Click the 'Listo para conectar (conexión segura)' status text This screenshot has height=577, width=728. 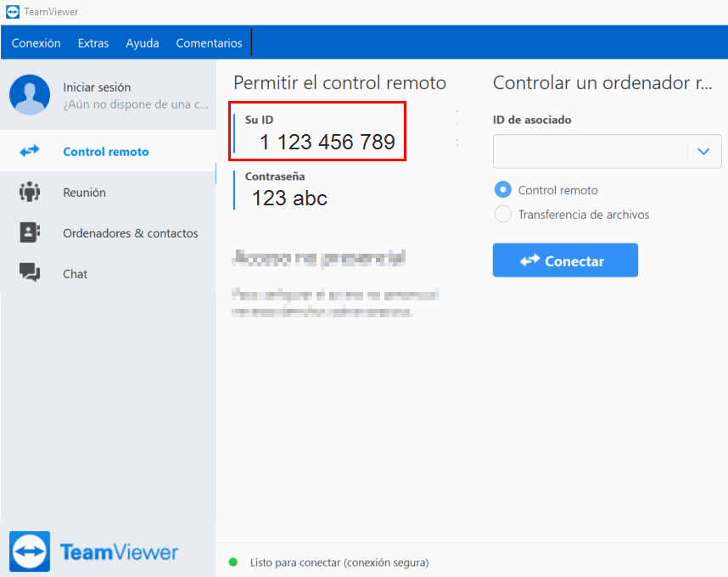[339, 562]
